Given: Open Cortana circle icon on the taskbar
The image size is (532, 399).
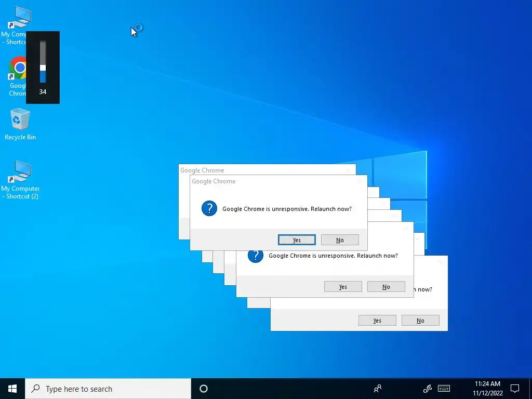Looking at the screenshot, I should point(204,389).
